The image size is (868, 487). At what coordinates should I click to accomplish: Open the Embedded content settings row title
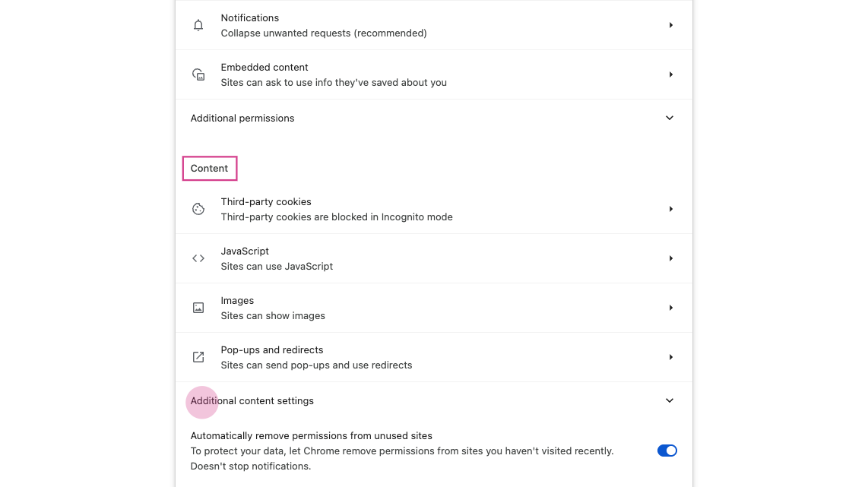[264, 67]
